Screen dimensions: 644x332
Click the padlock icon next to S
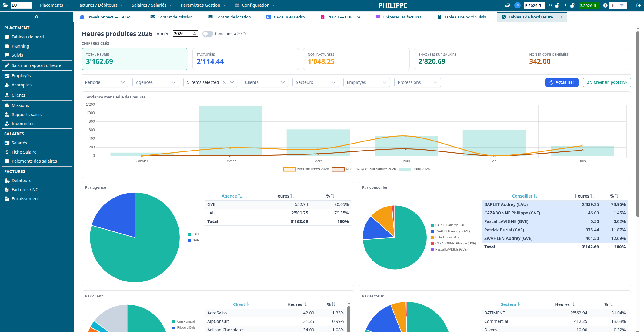click(x=557, y=5)
